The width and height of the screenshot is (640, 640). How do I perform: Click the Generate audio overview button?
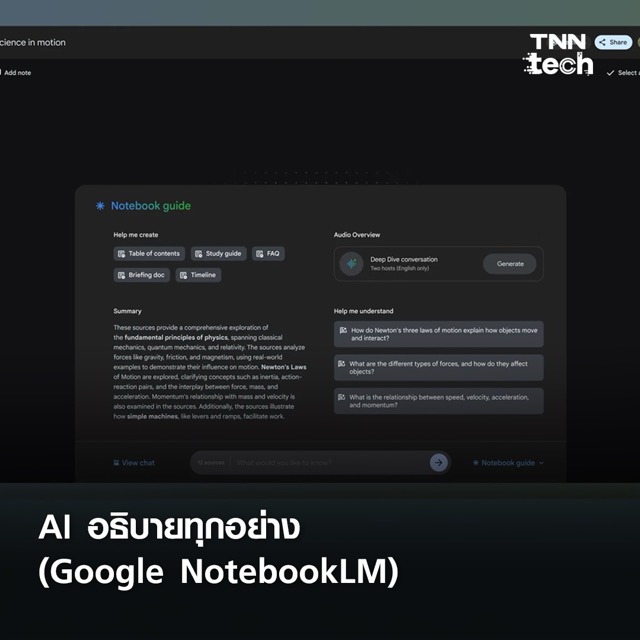[x=510, y=264]
